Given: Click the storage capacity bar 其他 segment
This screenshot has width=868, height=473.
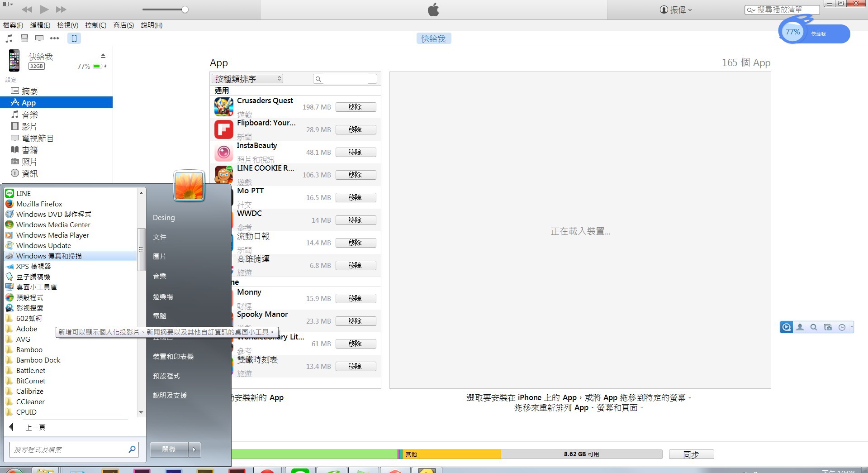Looking at the screenshot, I should [x=452, y=454].
